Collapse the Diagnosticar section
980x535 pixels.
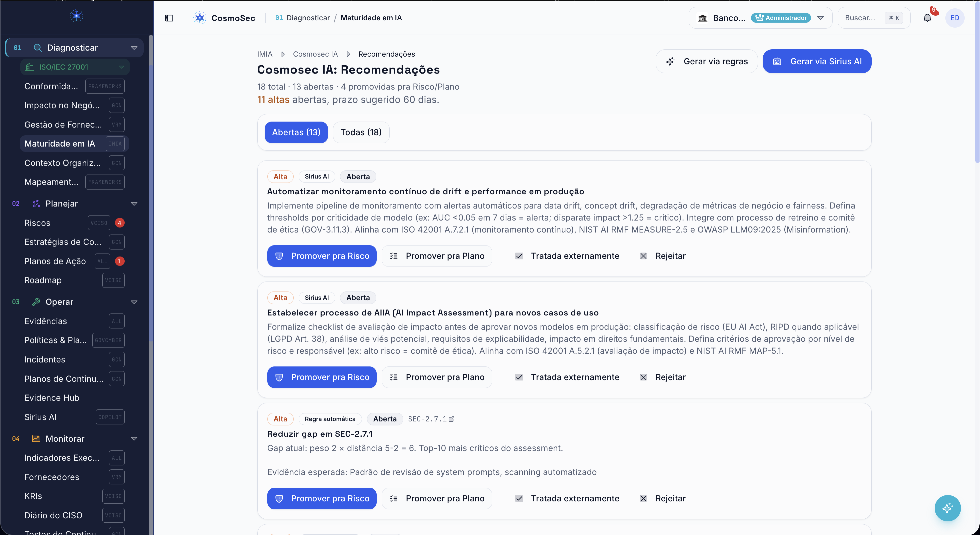coord(134,48)
